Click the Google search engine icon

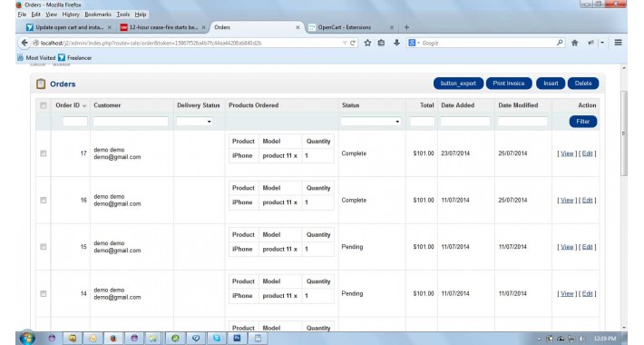tap(412, 43)
